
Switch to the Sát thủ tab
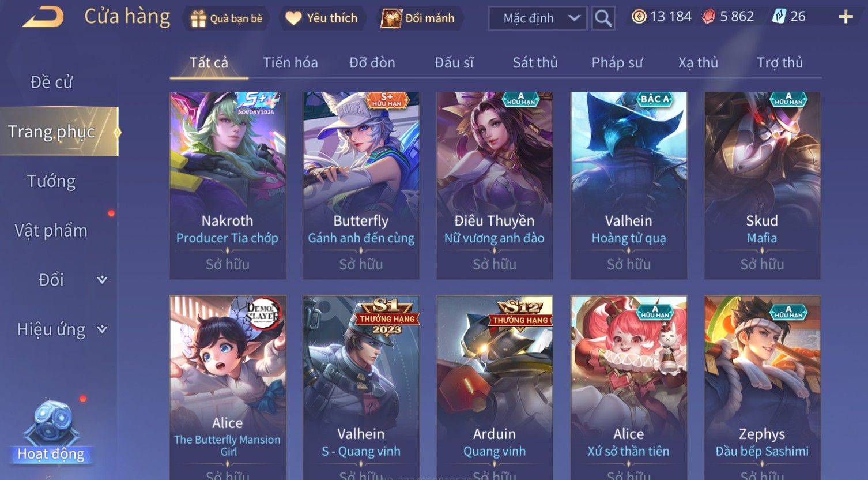coord(535,62)
